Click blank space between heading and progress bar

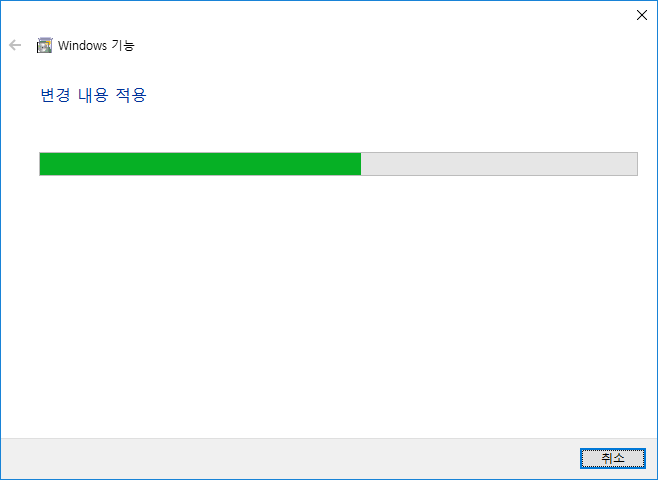[329, 128]
